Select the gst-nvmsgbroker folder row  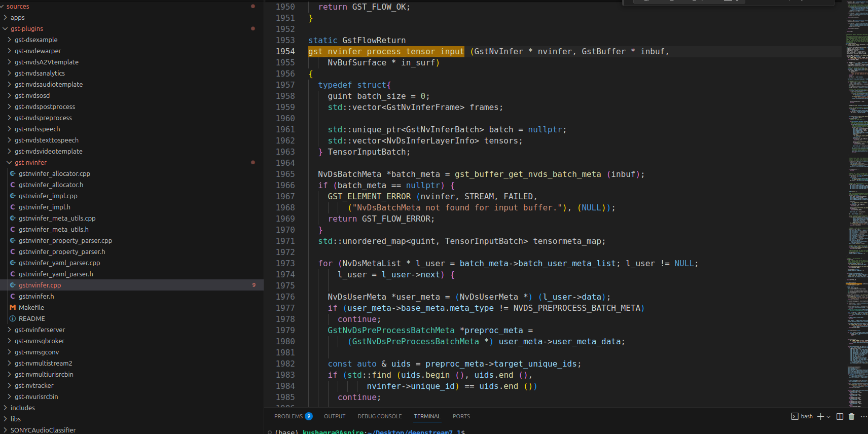132,341
